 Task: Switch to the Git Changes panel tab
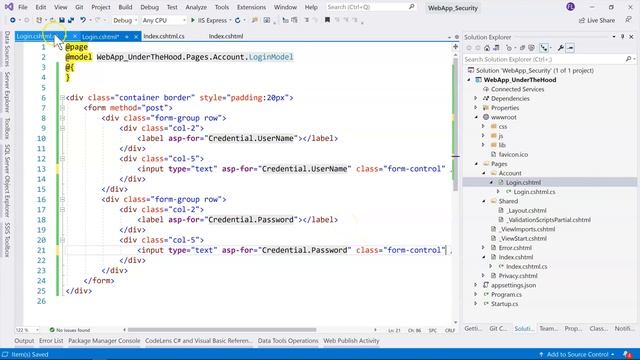point(498,328)
